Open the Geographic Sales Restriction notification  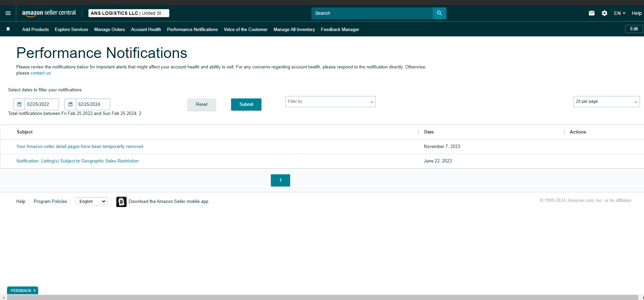[78, 161]
